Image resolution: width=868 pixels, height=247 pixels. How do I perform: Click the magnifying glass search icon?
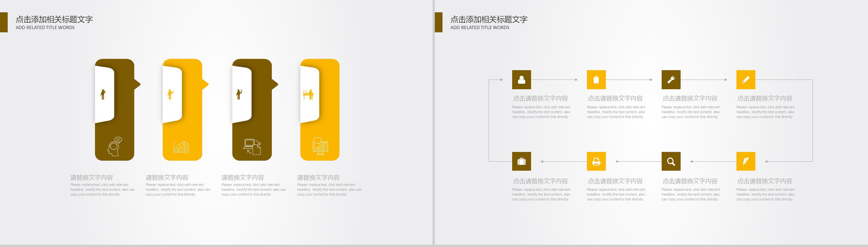(x=671, y=161)
